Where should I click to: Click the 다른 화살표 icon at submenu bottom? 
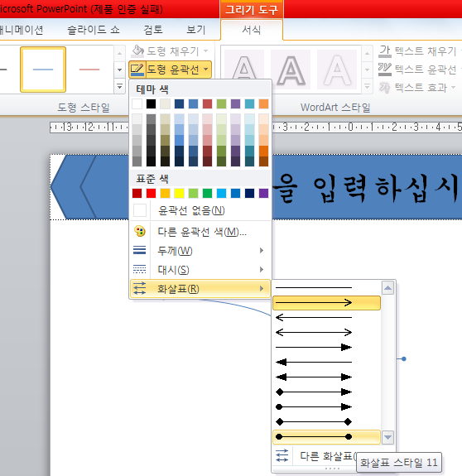pos(282,455)
